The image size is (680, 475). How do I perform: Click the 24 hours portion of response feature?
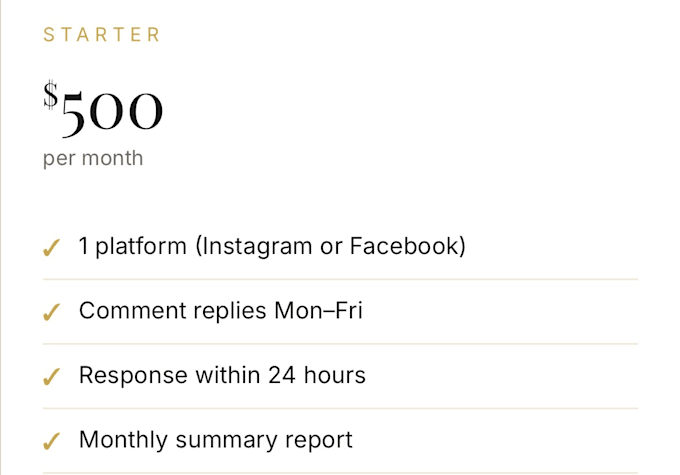[317, 375]
